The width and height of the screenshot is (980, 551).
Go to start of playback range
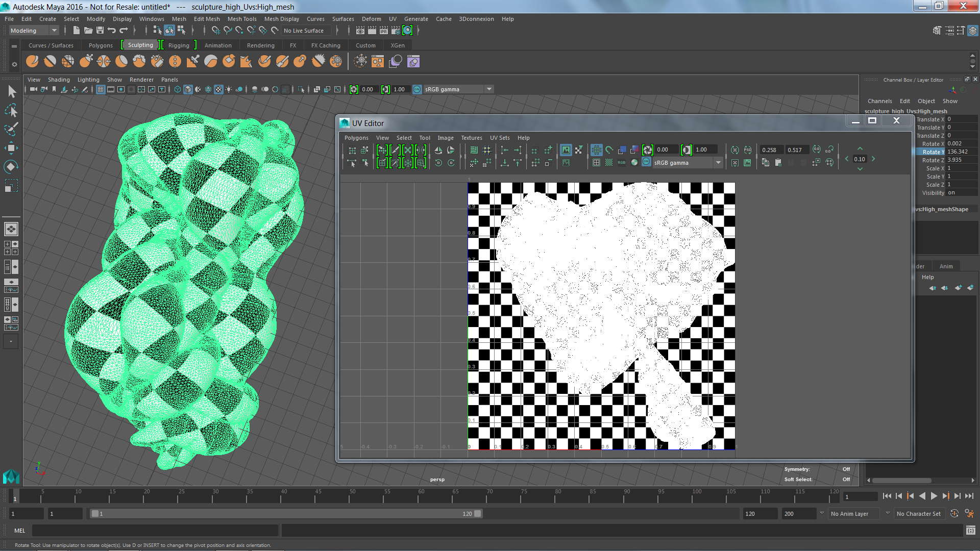[x=887, y=496]
